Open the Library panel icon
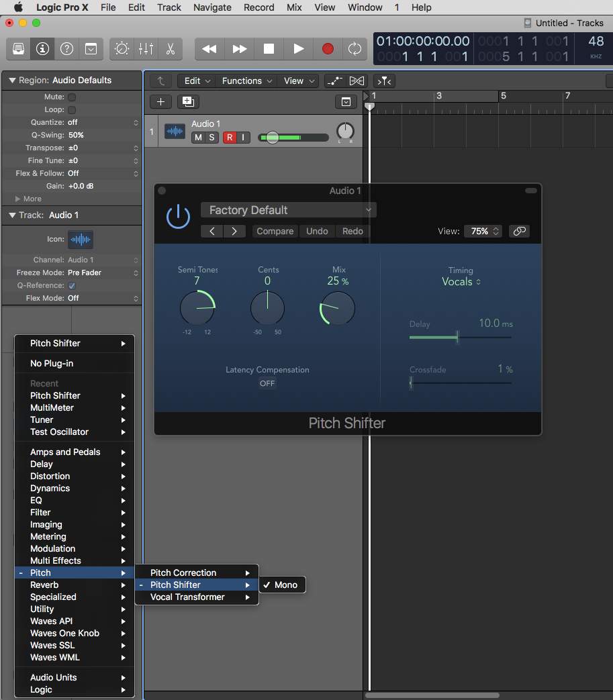The height and width of the screenshot is (700, 613). (x=18, y=49)
